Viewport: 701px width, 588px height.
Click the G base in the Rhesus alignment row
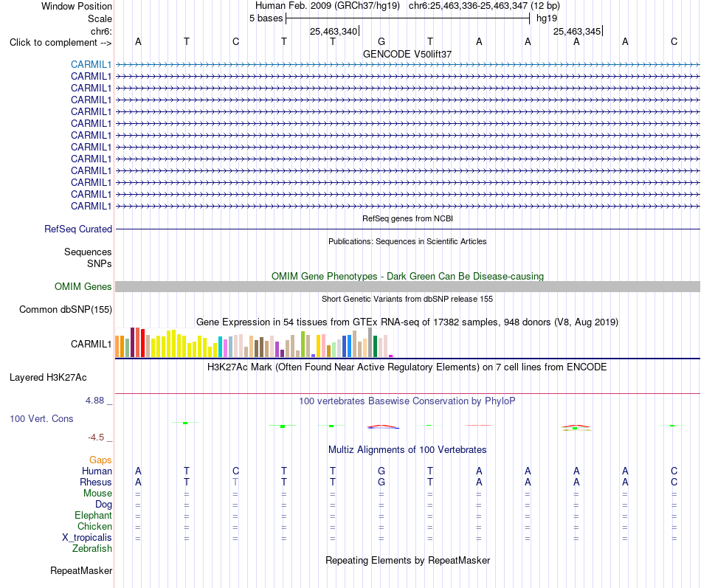coord(381,482)
